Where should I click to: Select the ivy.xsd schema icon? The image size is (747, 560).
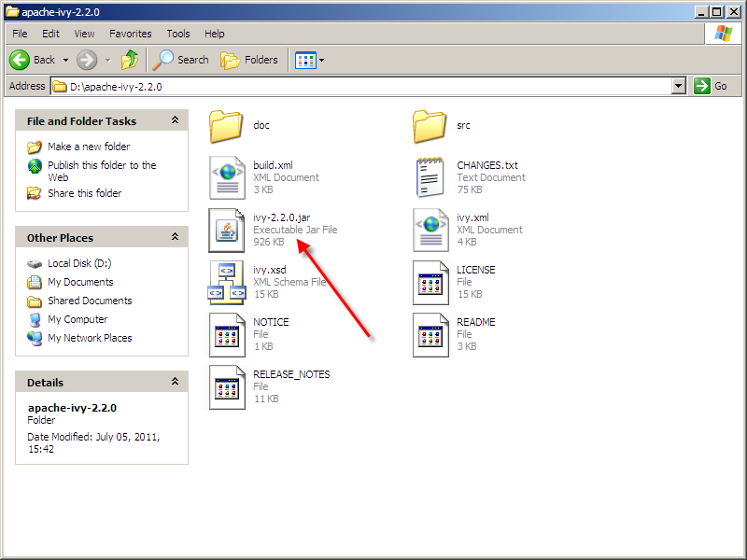pyautogui.click(x=227, y=283)
